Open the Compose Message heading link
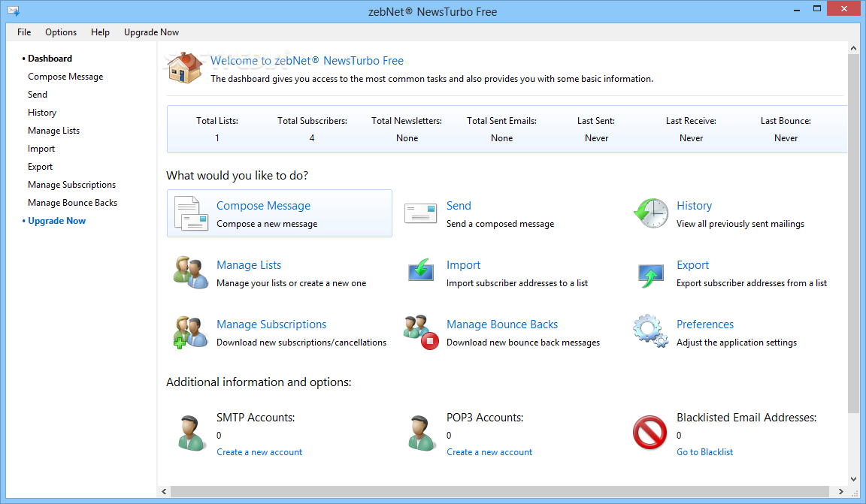 click(263, 206)
